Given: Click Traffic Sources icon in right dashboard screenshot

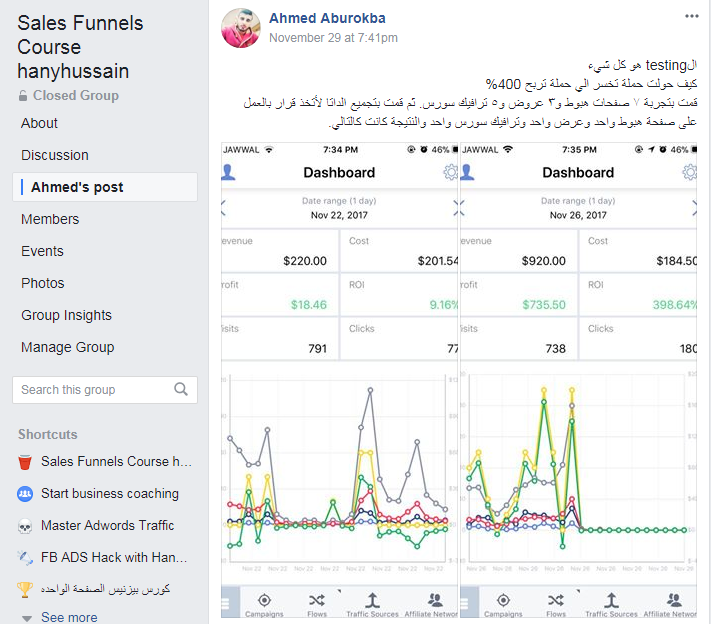Looking at the screenshot, I should [611, 600].
